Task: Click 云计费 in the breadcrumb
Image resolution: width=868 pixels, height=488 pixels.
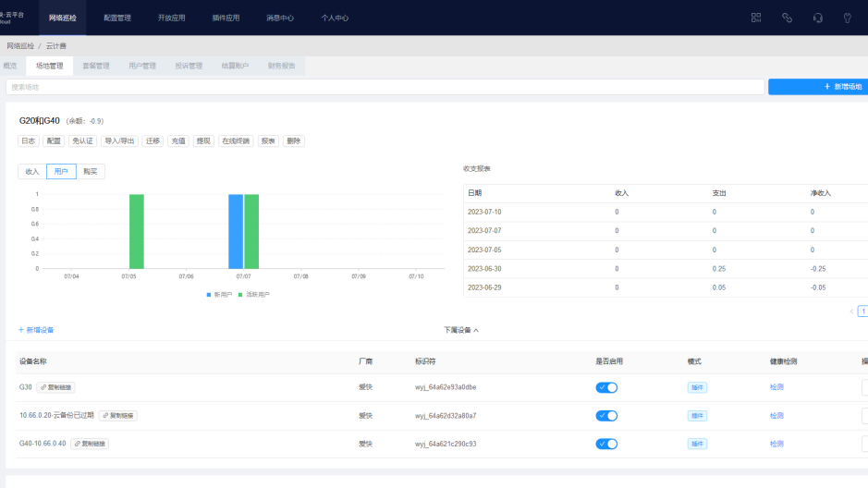Action: pos(55,46)
